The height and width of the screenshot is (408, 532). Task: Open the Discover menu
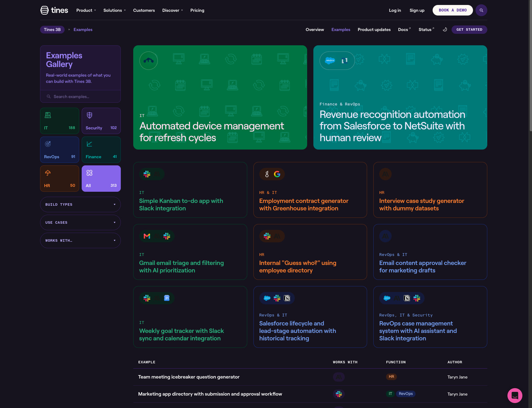click(172, 10)
